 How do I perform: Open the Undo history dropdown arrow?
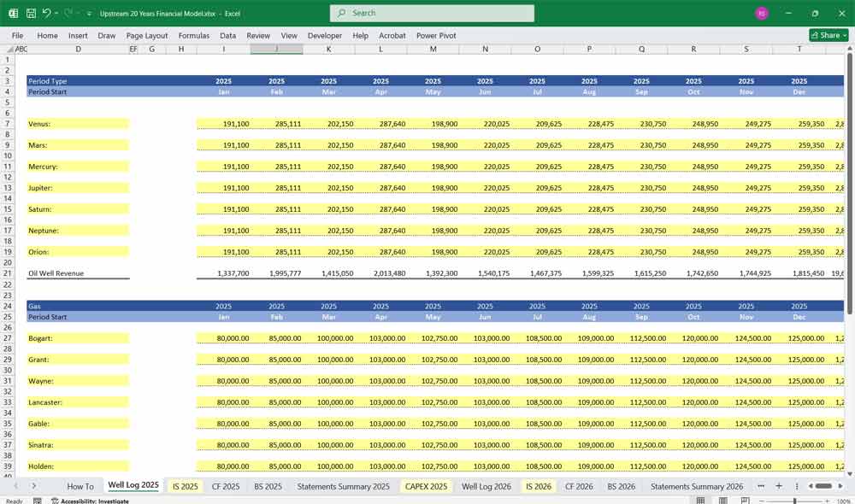(x=56, y=13)
